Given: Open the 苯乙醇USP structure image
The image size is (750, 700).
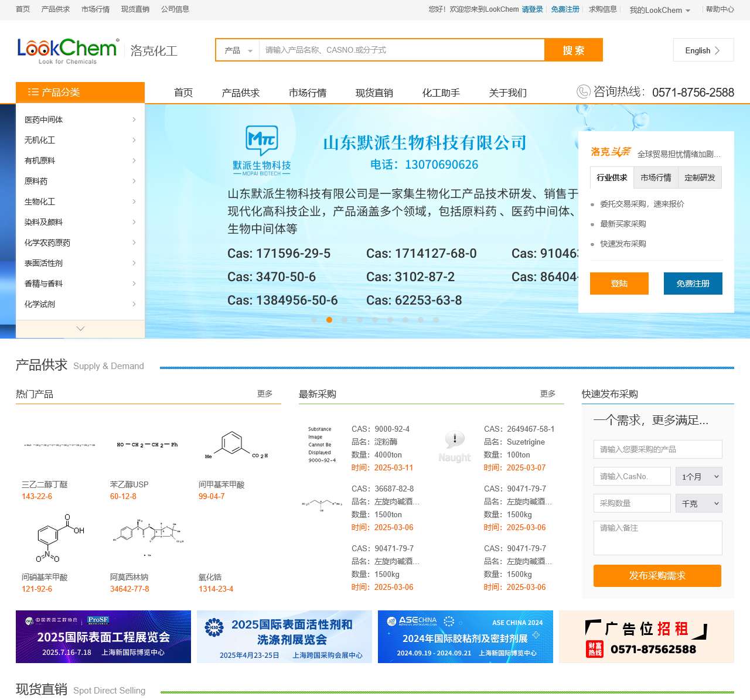Looking at the screenshot, I should (147, 445).
